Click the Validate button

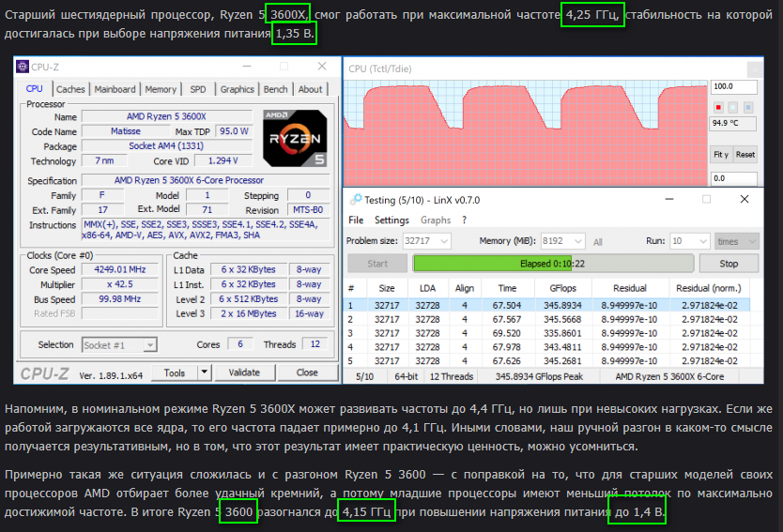pyautogui.click(x=244, y=372)
